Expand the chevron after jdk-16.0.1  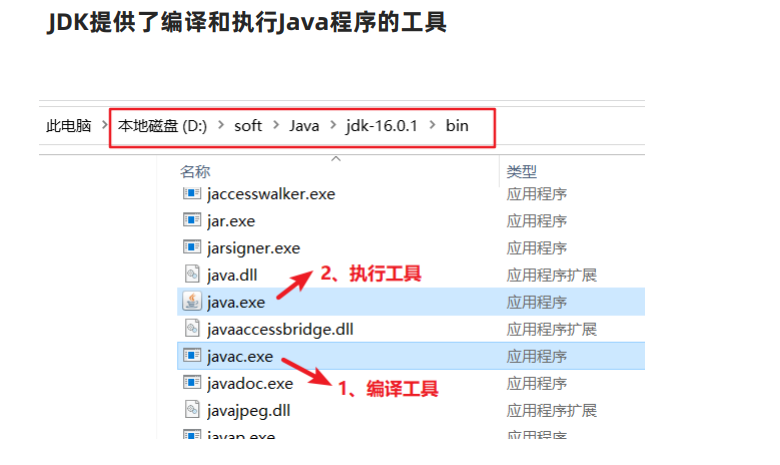pyautogui.click(x=432, y=125)
